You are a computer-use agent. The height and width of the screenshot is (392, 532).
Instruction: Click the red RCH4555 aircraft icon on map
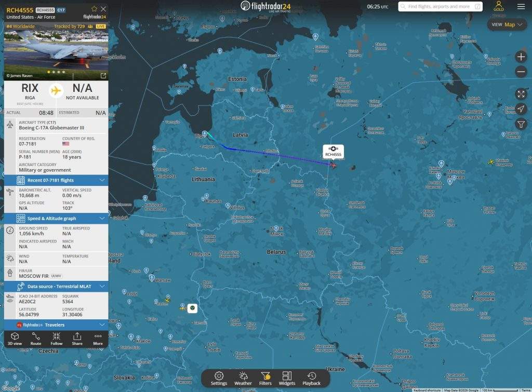coord(334,166)
